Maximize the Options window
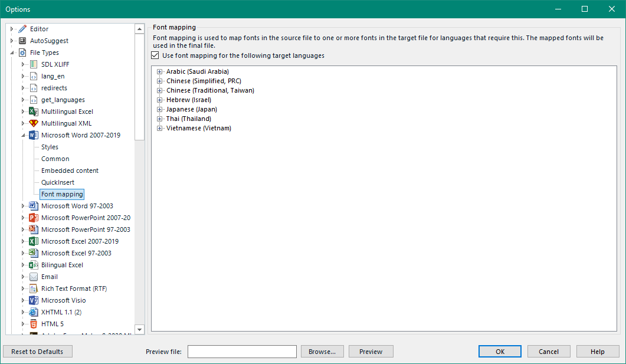The height and width of the screenshot is (364, 626). click(x=585, y=9)
